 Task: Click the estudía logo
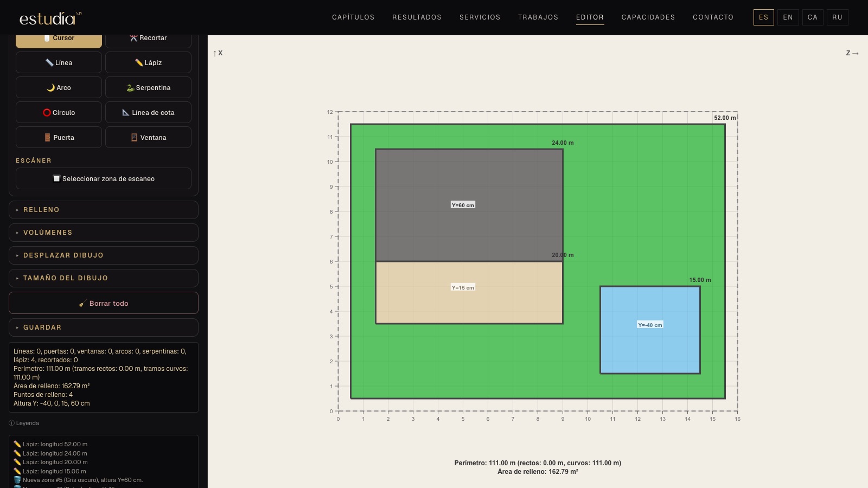[x=50, y=18]
